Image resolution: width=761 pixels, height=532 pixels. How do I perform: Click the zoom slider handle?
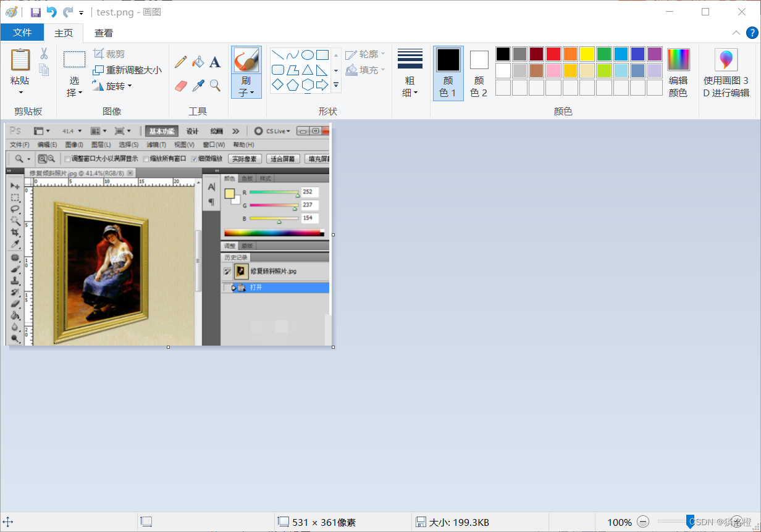point(690,522)
